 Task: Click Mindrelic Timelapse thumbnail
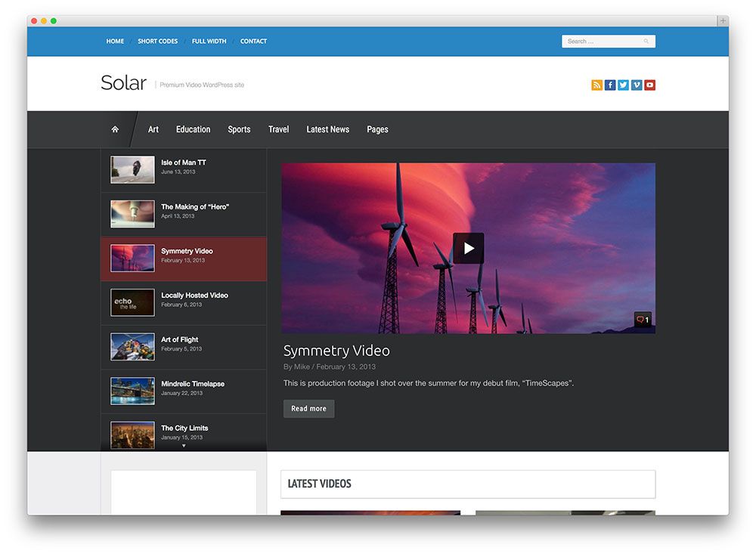[x=132, y=391]
